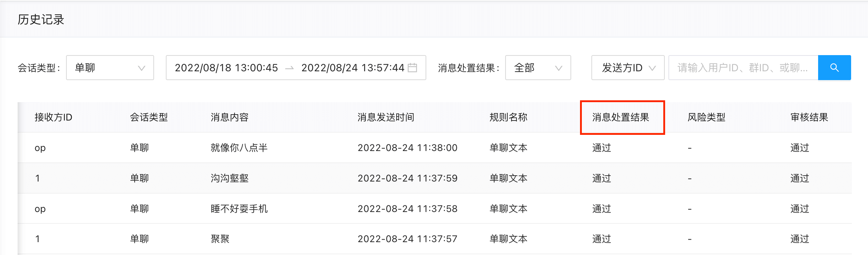The width and height of the screenshot is (868, 255).
Task: Expand the 会话类型 dropdown showing 单聊
Action: coord(110,68)
